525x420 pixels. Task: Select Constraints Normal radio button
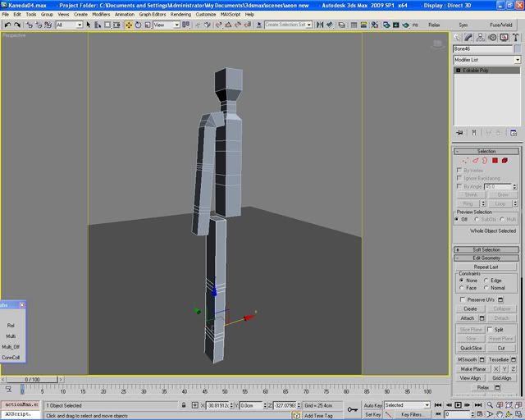[x=486, y=288]
